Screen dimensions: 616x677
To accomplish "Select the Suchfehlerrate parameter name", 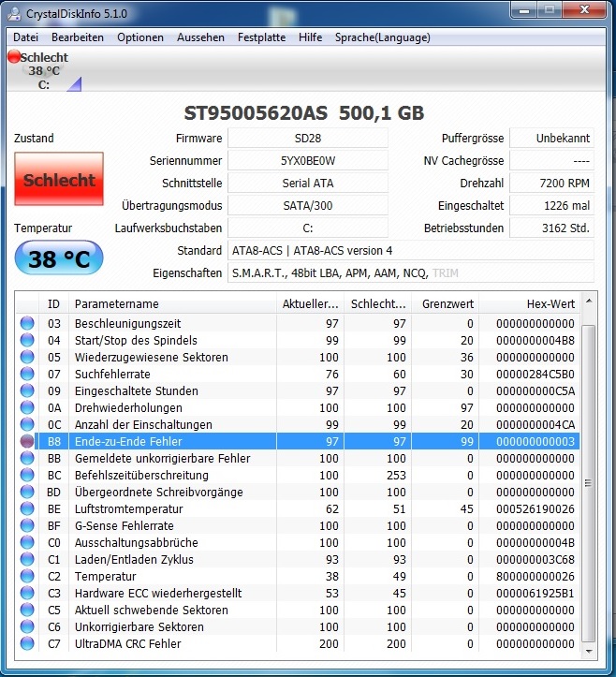I will pos(112,374).
